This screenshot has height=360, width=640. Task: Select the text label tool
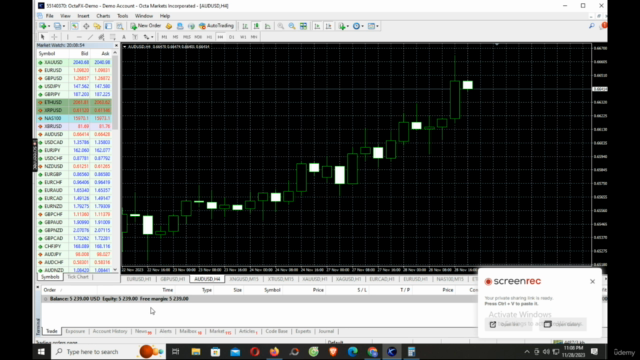(x=135, y=37)
